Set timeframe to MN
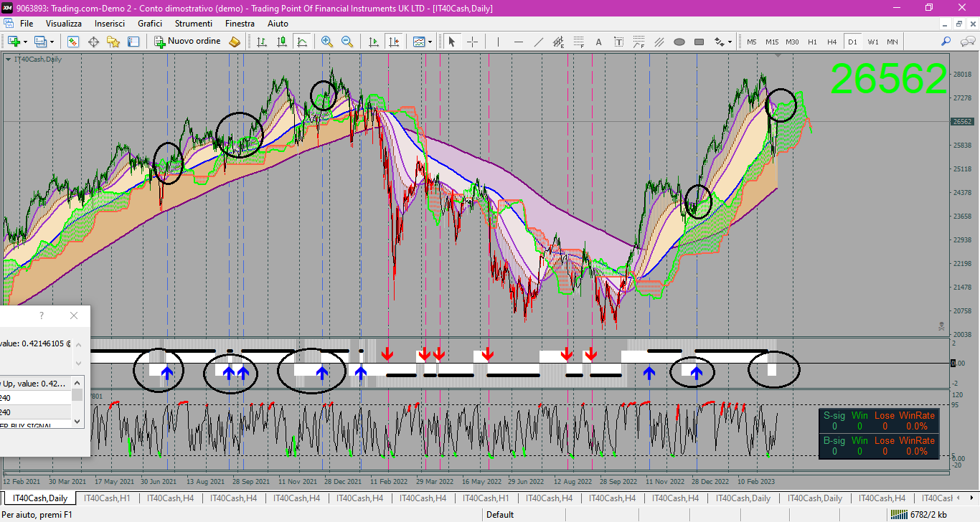980x522 pixels. (x=892, y=42)
